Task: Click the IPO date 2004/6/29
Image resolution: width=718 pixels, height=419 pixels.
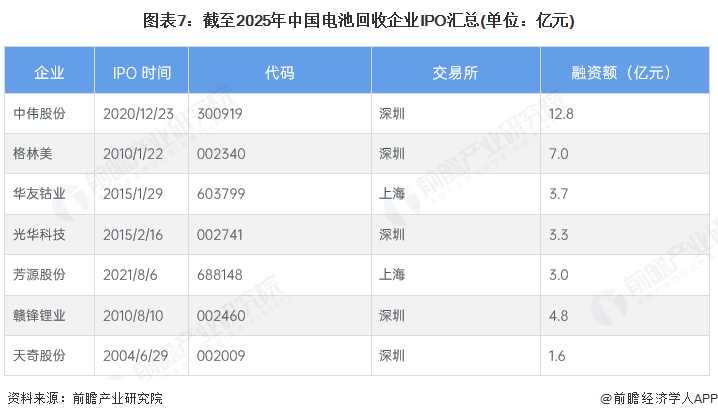Action: 134,356
